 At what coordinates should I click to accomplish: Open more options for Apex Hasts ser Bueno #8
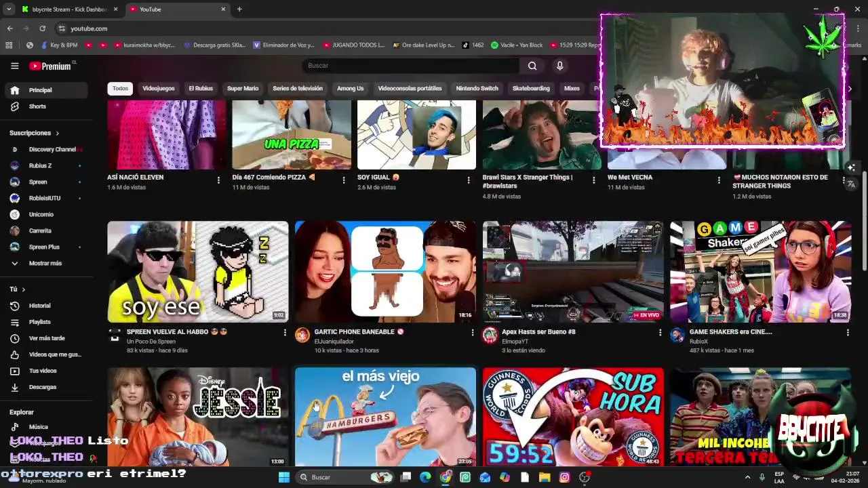660,332
